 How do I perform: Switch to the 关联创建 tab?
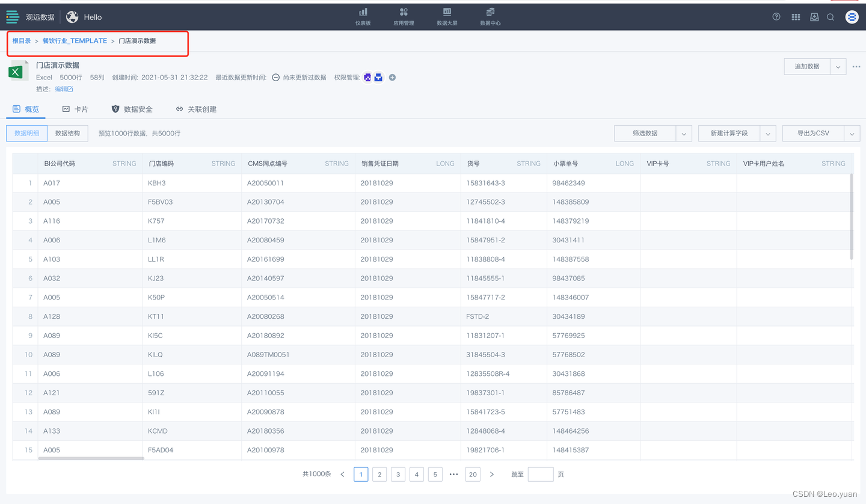tap(196, 109)
